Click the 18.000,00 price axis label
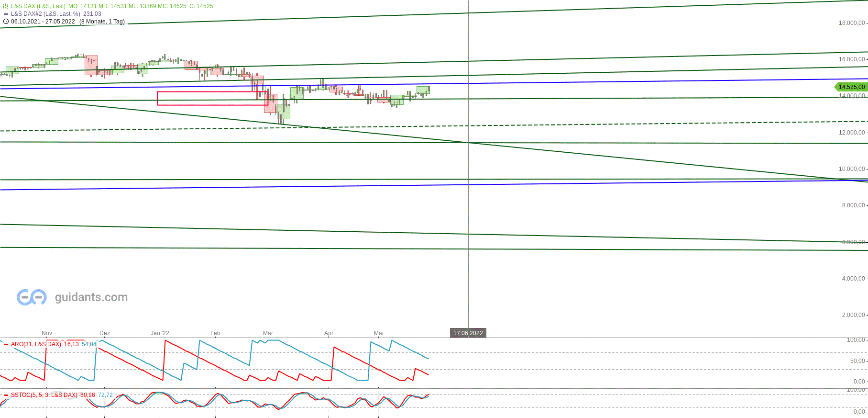Screen dimensions: 868x418 click(851, 23)
